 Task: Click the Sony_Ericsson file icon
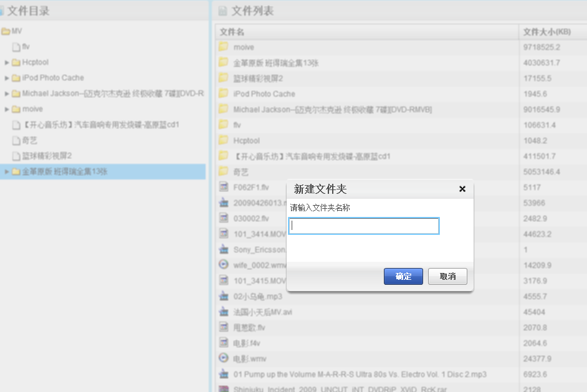point(224,249)
